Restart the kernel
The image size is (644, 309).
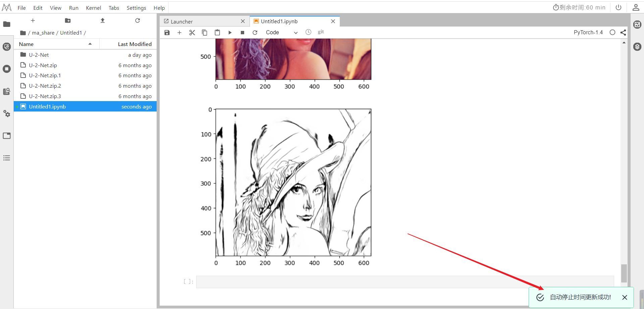click(255, 33)
